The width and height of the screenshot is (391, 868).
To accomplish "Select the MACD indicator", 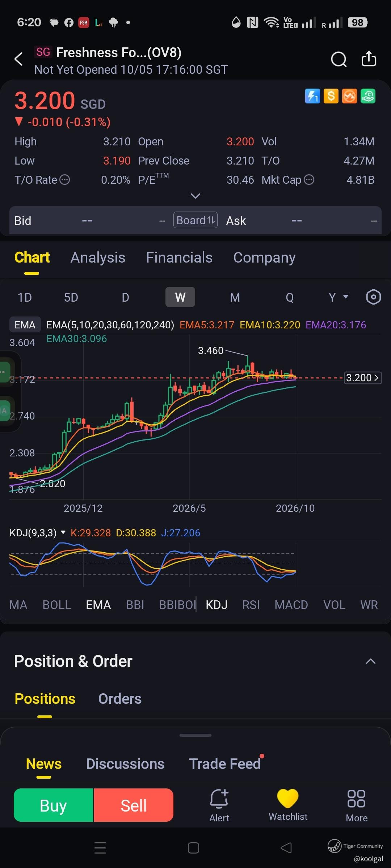I will tap(291, 605).
